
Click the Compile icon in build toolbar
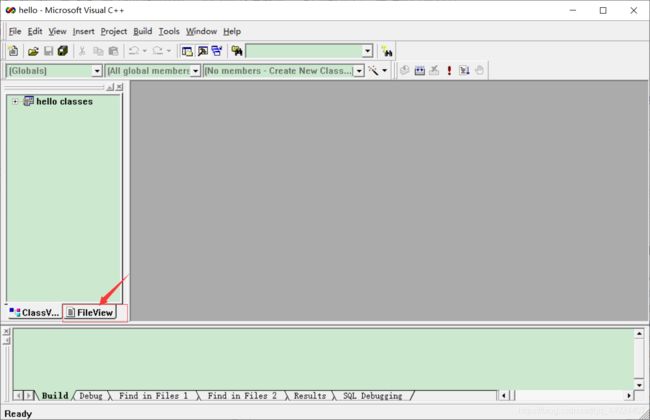405,70
